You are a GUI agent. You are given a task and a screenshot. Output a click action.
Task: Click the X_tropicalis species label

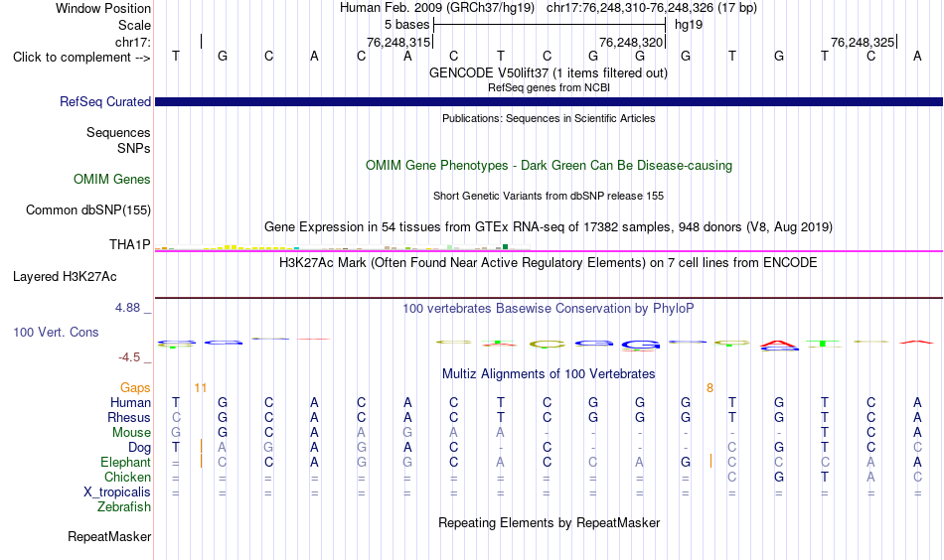click(117, 492)
